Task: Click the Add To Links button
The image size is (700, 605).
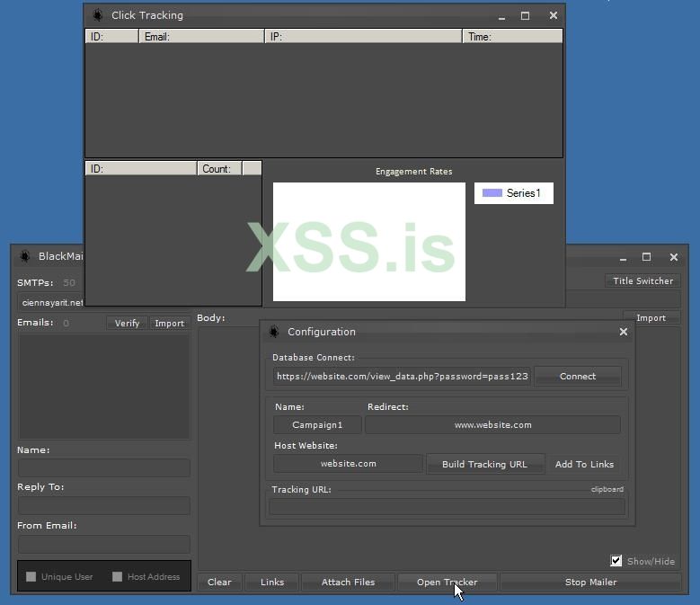Action: point(584,464)
